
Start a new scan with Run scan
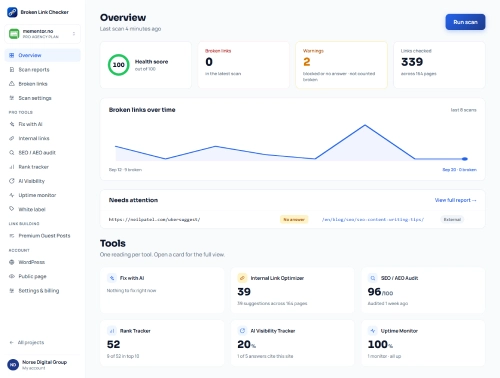[x=465, y=22]
